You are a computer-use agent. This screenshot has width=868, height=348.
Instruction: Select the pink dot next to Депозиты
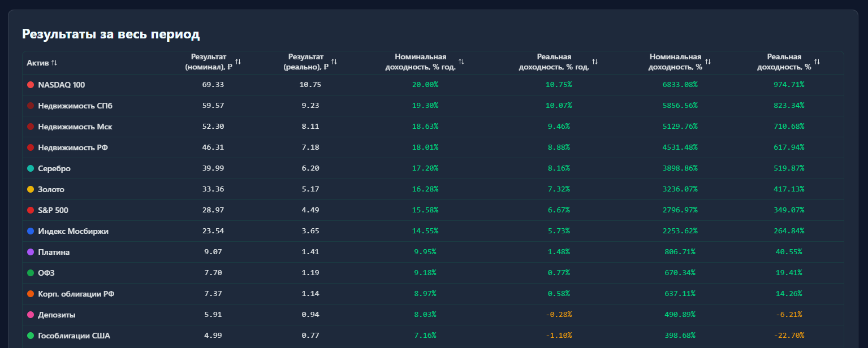[31, 315]
